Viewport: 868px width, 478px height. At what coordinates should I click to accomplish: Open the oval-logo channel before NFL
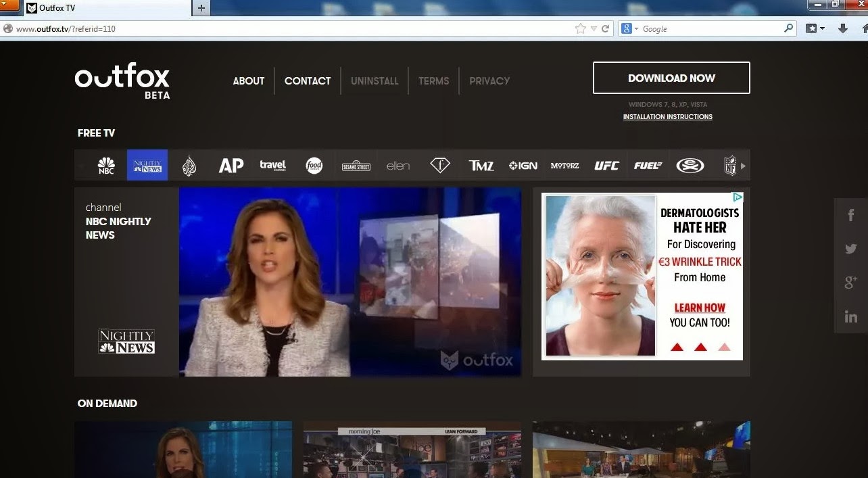(690, 166)
